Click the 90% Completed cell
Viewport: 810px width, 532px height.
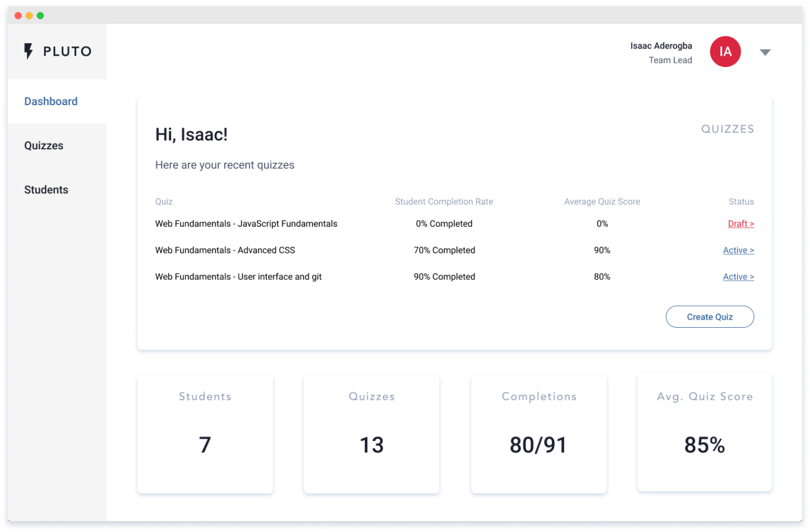click(444, 277)
